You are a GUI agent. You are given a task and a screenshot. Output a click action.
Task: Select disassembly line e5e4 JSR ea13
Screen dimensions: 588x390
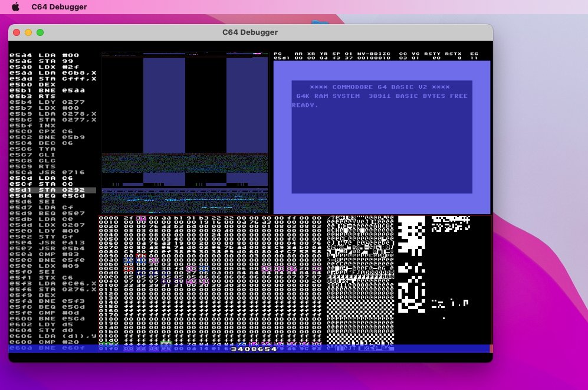pos(47,242)
